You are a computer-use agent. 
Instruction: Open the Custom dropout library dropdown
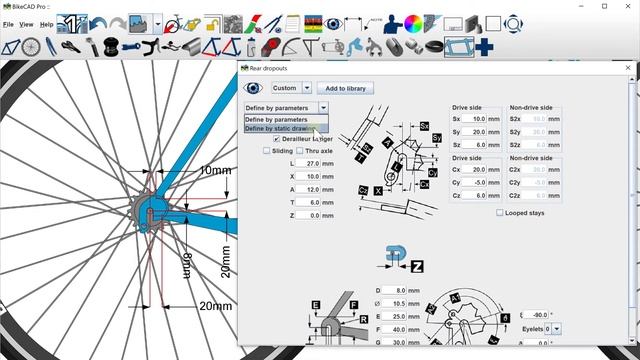click(x=307, y=88)
